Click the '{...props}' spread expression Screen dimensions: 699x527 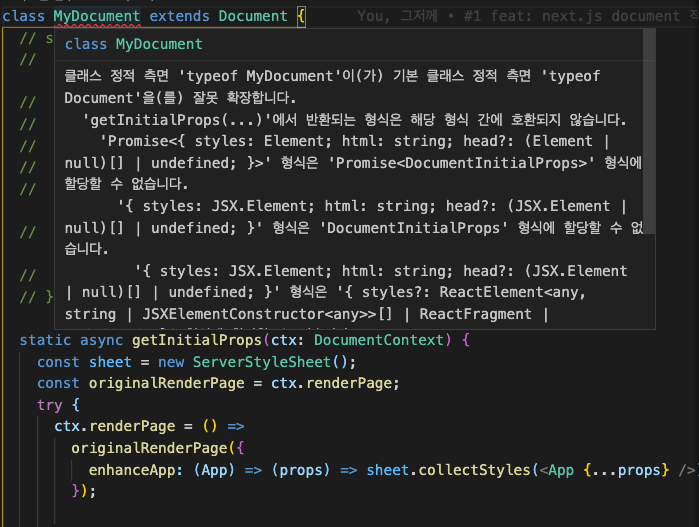626,470
